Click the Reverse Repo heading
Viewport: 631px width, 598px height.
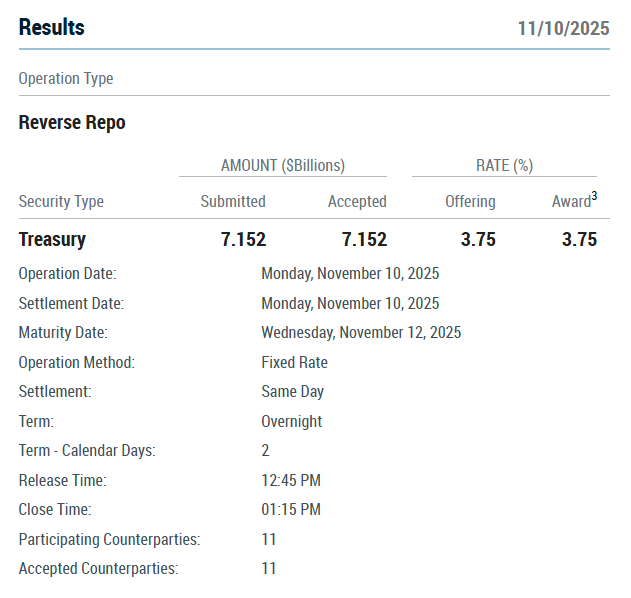tap(72, 122)
